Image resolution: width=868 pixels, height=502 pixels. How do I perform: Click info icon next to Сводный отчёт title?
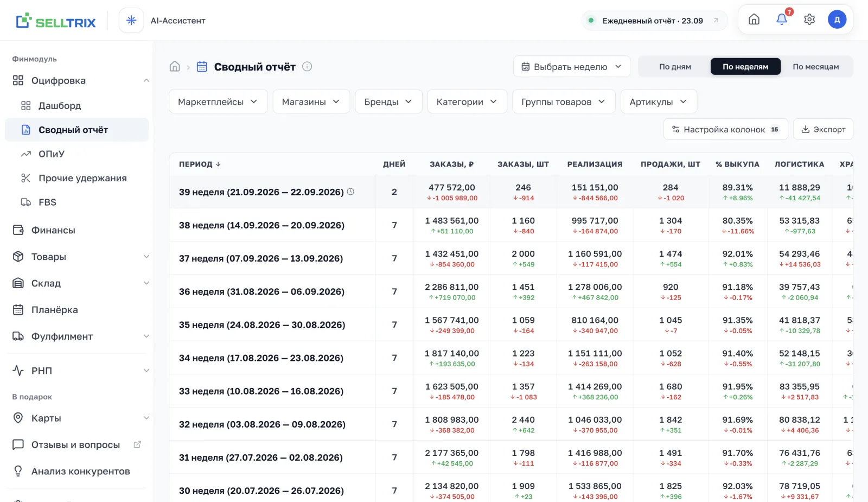coord(307,67)
